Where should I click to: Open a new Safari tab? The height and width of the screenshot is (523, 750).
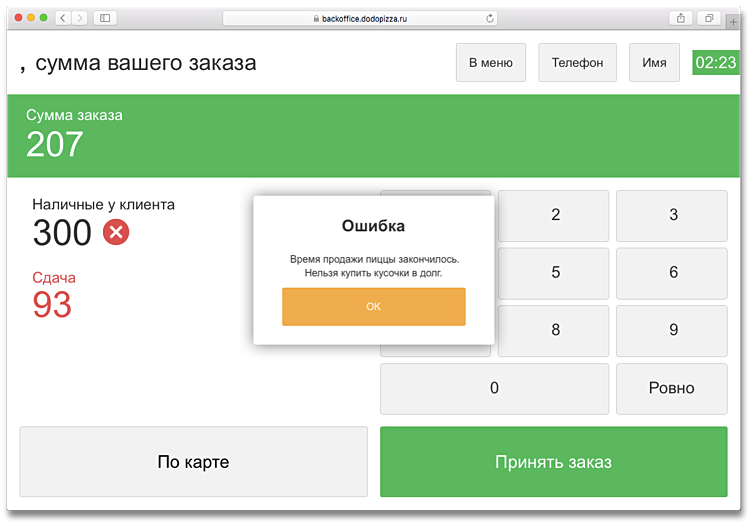click(x=733, y=22)
